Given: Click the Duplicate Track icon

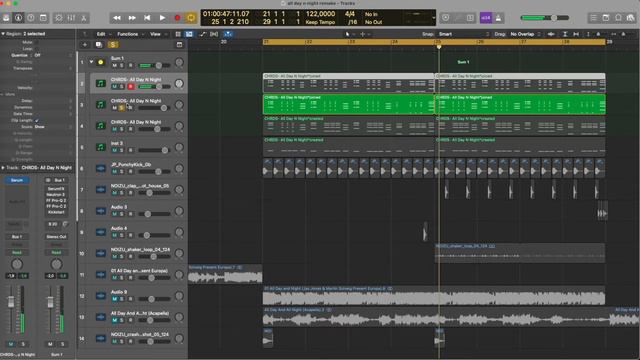Looking at the screenshot, I should point(99,44).
